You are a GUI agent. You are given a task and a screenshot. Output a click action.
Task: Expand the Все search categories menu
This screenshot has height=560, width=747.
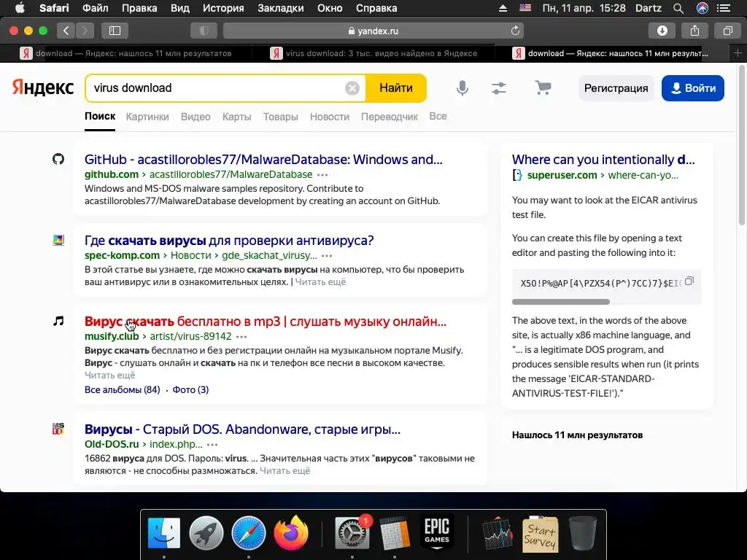click(438, 116)
